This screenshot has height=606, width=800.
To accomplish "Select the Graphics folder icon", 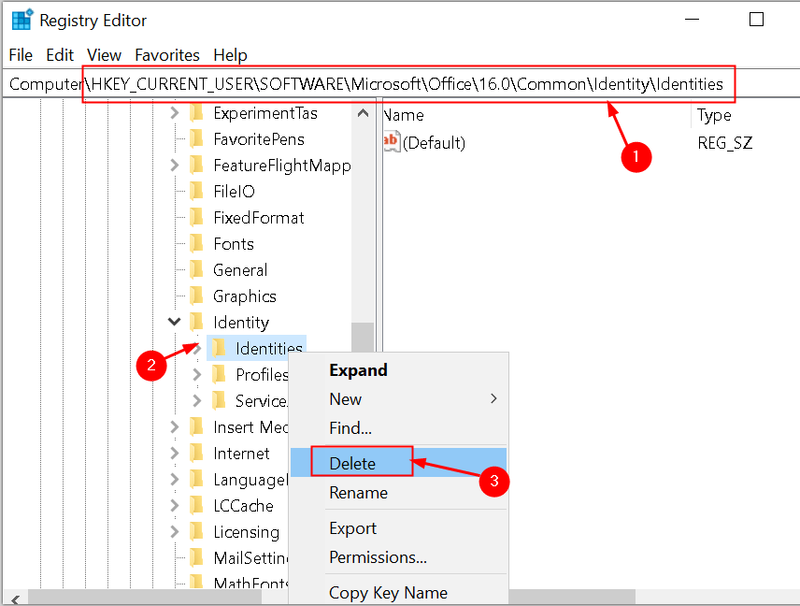I will click(196, 296).
